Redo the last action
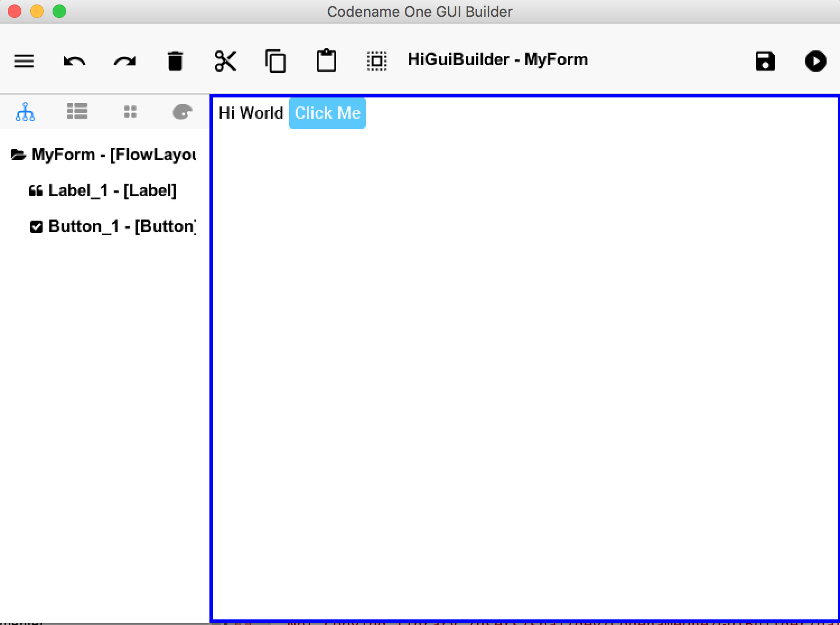This screenshot has width=840, height=625. [x=124, y=60]
